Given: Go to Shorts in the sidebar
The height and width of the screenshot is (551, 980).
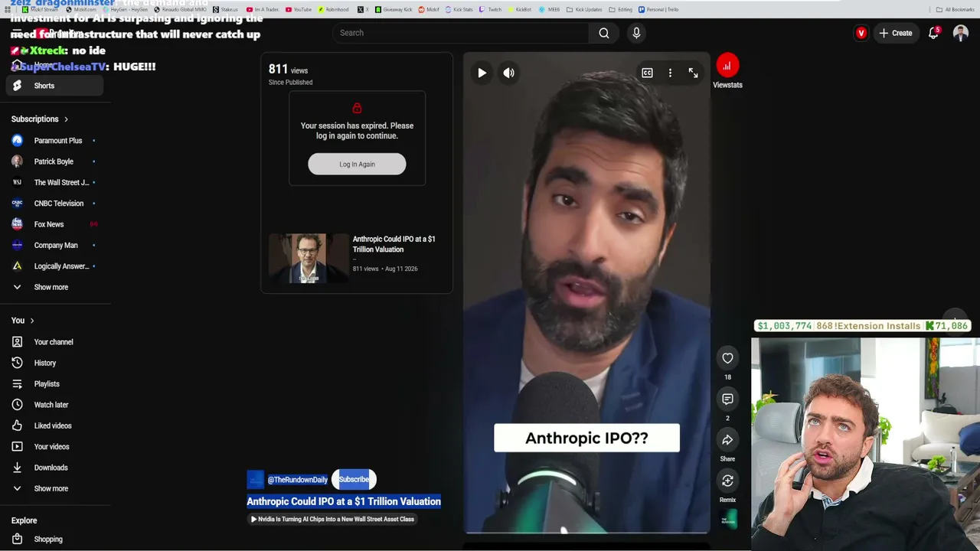Looking at the screenshot, I should [x=54, y=86].
